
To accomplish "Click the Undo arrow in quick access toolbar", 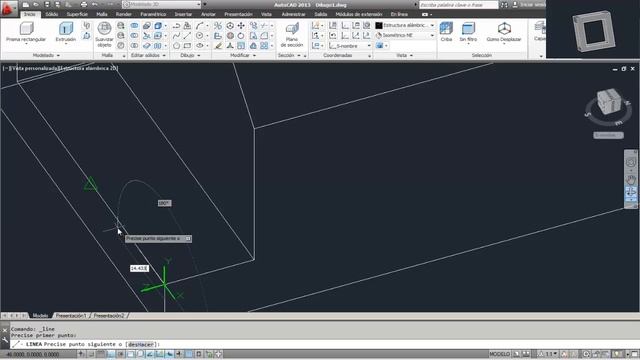I will (x=95, y=4).
